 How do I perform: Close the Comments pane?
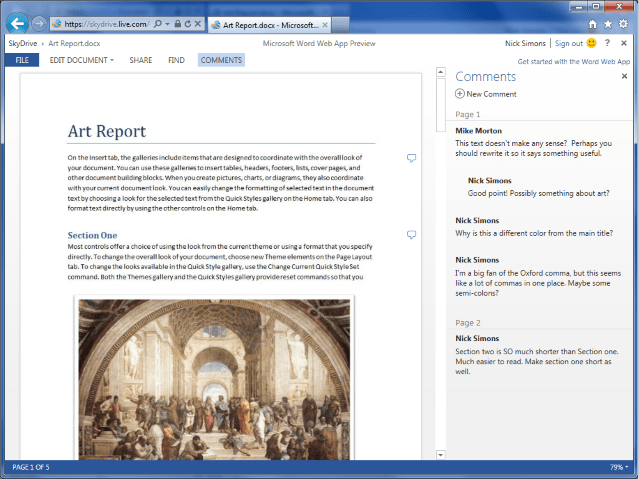[624, 76]
